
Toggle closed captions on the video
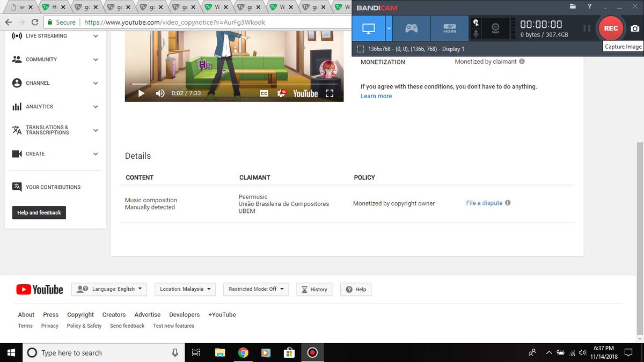click(264, 93)
